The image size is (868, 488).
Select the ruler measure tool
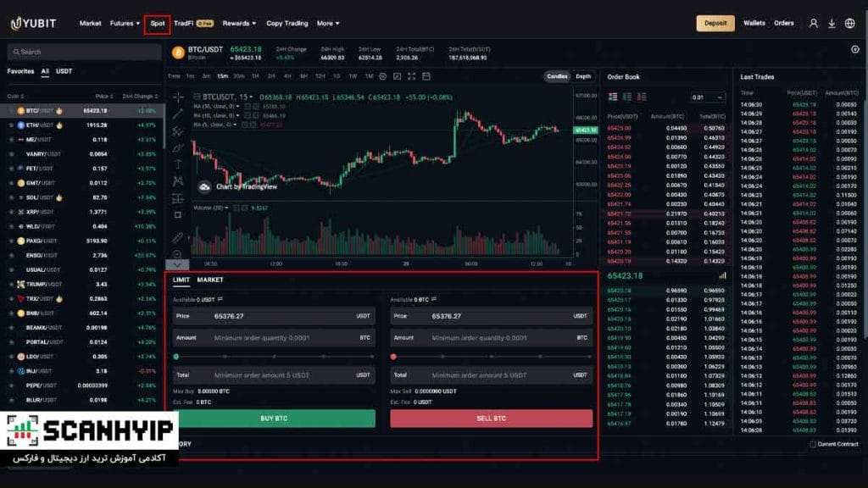click(x=178, y=238)
